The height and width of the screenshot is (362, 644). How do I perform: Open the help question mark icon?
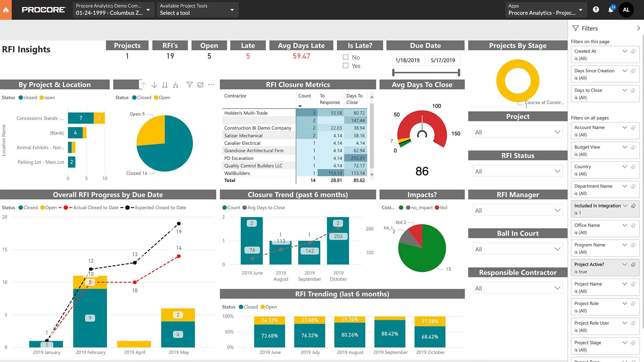[x=596, y=9]
